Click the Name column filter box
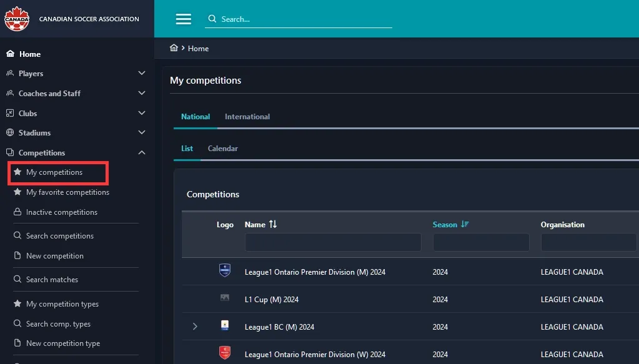This screenshot has width=639, height=364. (x=333, y=242)
